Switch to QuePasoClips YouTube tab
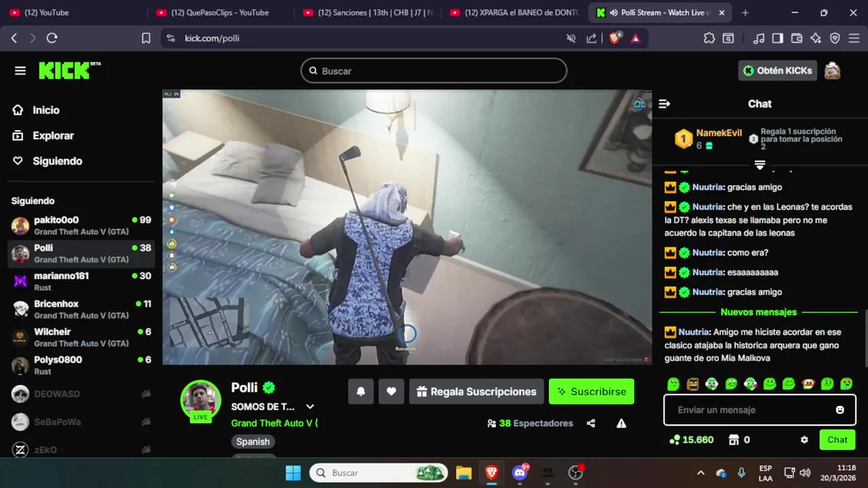868x488 pixels. [220, 12]
